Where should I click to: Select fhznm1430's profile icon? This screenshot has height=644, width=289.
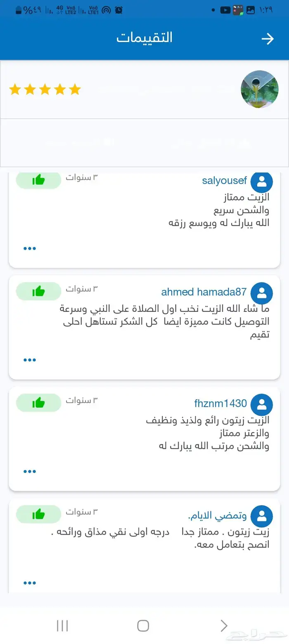[262, 405]
